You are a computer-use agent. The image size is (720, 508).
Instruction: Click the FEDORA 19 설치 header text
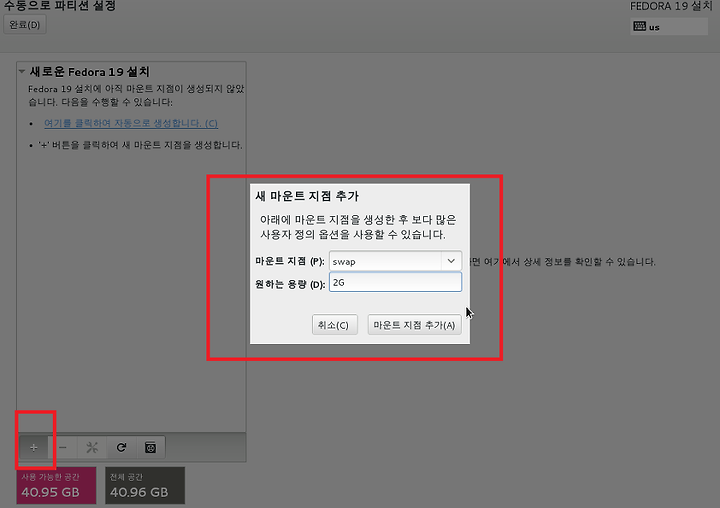(x=671, y=6)
